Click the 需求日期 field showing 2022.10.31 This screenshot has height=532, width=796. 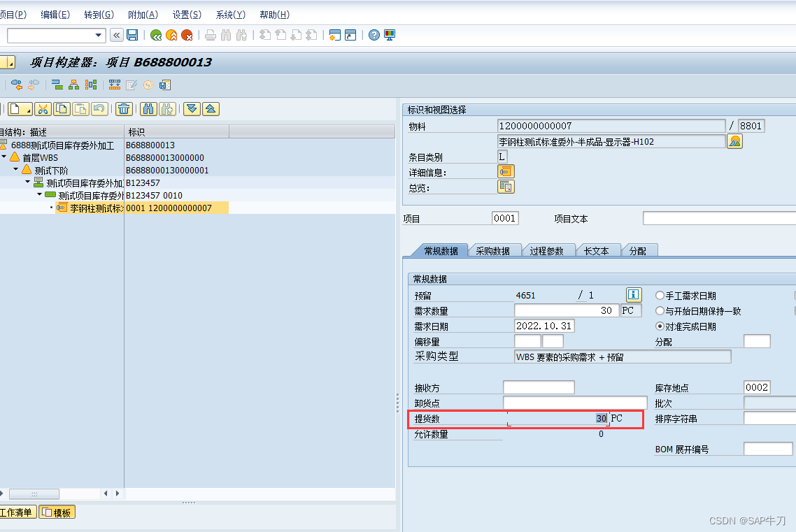(544, 326)
